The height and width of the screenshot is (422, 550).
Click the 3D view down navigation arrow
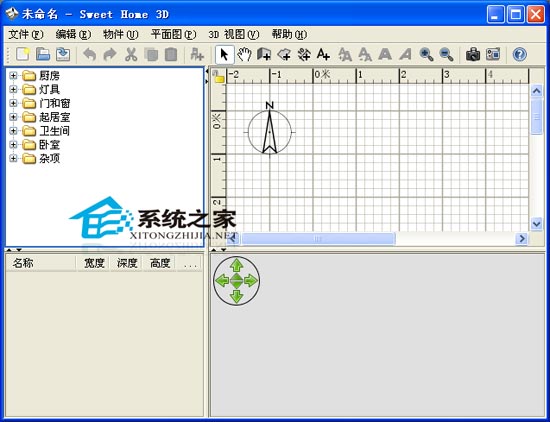pyautogui.click(x=237, y=296)
